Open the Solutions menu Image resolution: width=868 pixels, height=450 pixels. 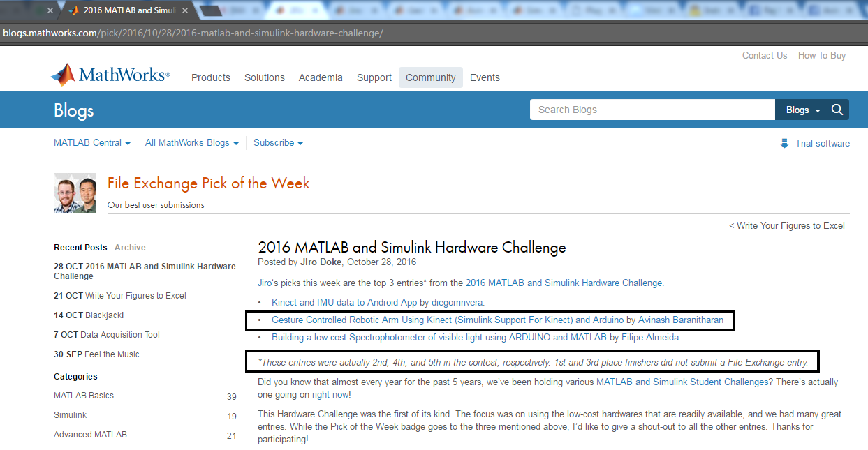coord(265,77)
